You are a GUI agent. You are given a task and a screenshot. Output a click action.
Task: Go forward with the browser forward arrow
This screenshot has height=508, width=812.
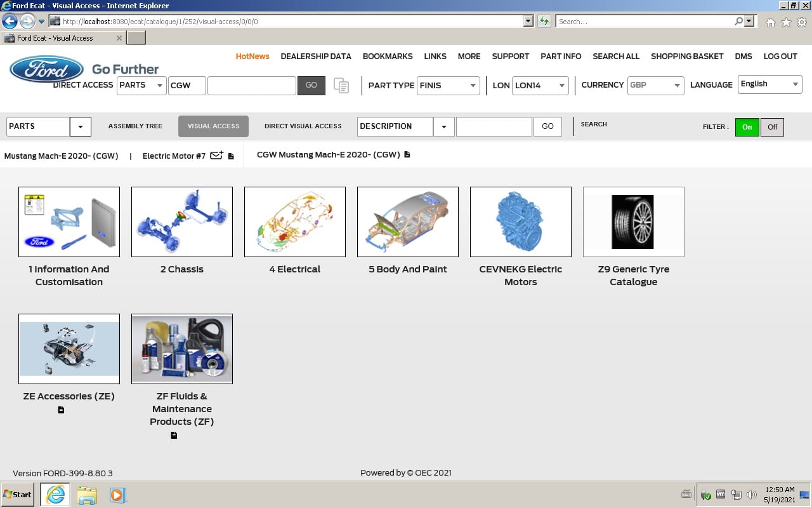(27, 22)
